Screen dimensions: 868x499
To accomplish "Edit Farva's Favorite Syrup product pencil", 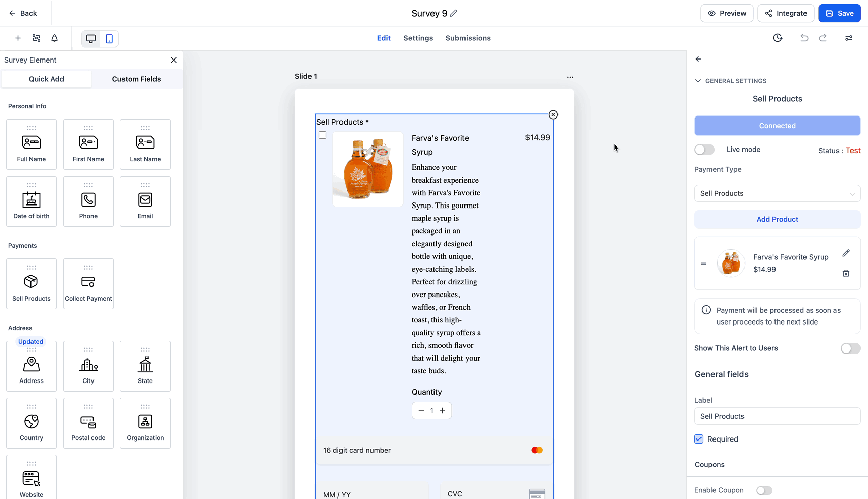I will point(846,253).
